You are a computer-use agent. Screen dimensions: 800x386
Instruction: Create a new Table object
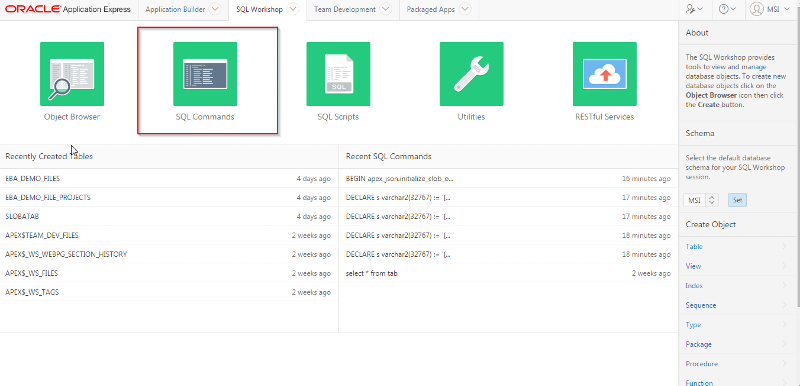pyautogui.click(x=694, y=246)
